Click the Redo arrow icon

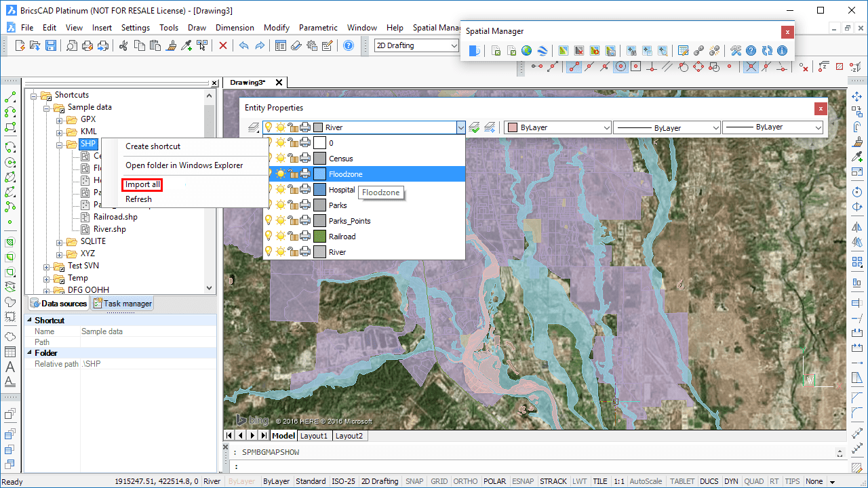coord(259,45)
